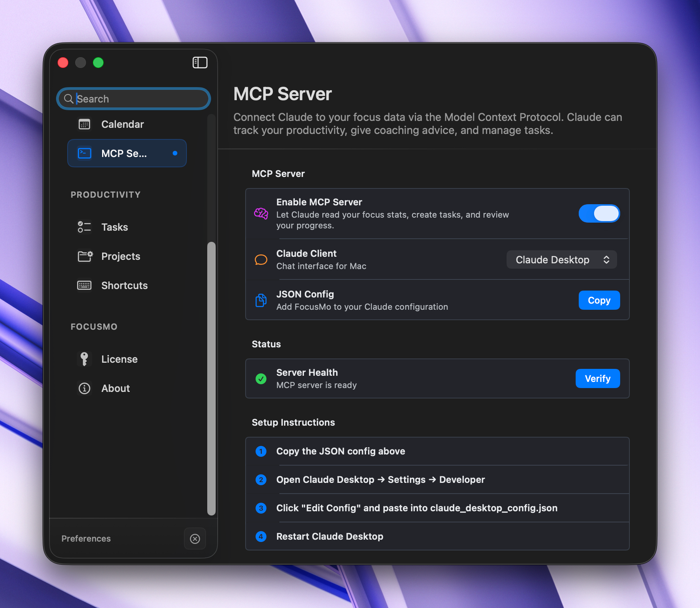Verify the server health status

click(598, 378)
